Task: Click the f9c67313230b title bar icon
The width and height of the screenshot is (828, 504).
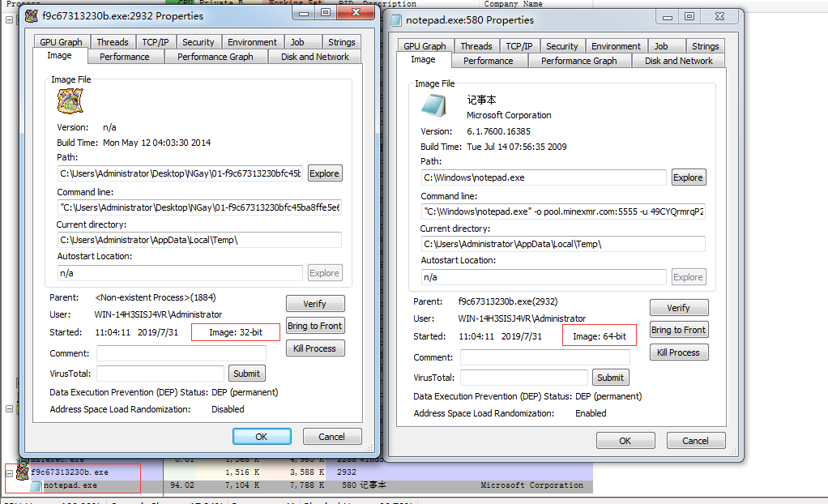Action: pos(32,16)
